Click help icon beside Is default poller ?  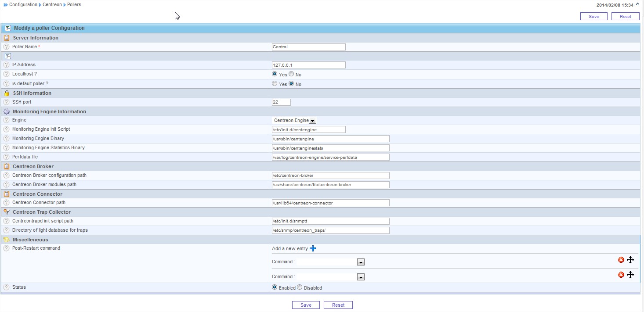coord(6,83)
